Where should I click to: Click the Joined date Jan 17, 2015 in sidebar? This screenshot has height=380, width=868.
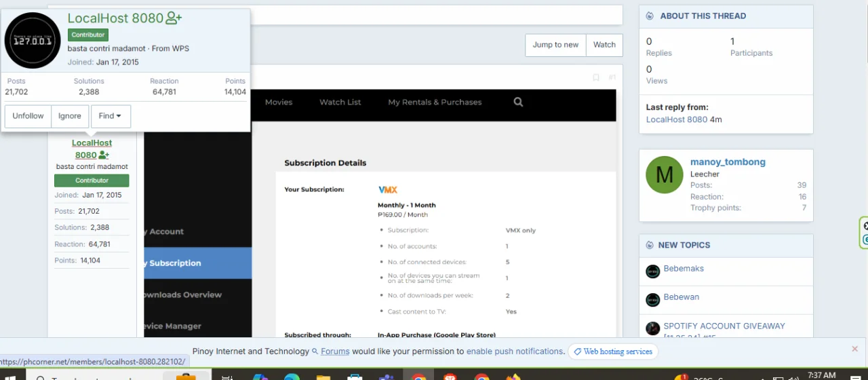point(102,195)
